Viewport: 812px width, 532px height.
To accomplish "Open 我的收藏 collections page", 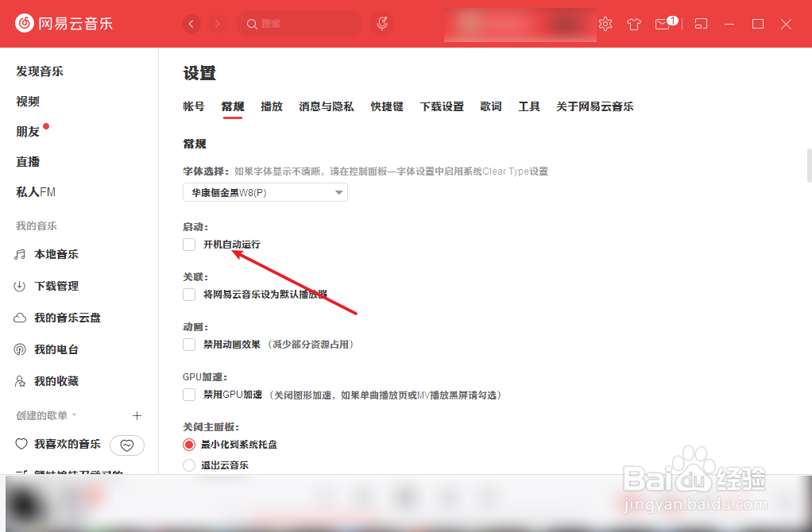I will (54, 381).
